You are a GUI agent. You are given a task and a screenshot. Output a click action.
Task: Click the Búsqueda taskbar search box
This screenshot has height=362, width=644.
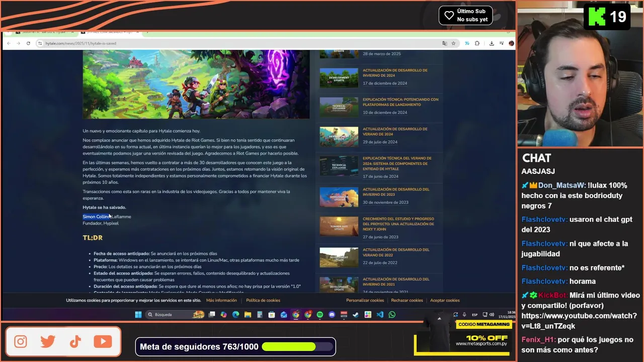pos(175,315)
